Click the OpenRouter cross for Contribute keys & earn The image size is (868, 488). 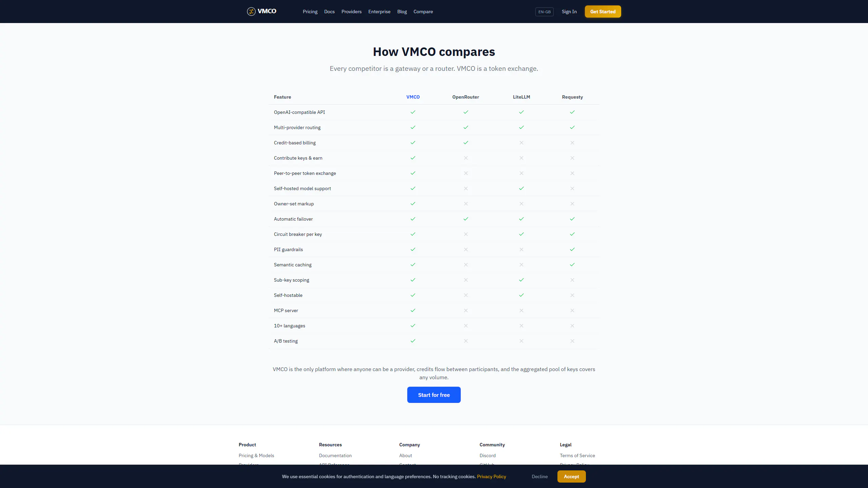466,158
